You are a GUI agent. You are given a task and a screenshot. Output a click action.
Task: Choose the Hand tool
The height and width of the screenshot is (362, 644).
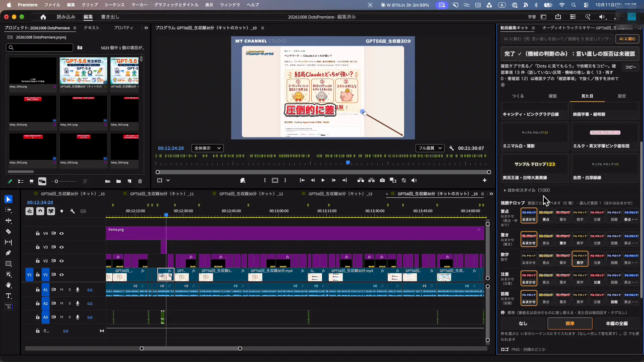[8, 285]
